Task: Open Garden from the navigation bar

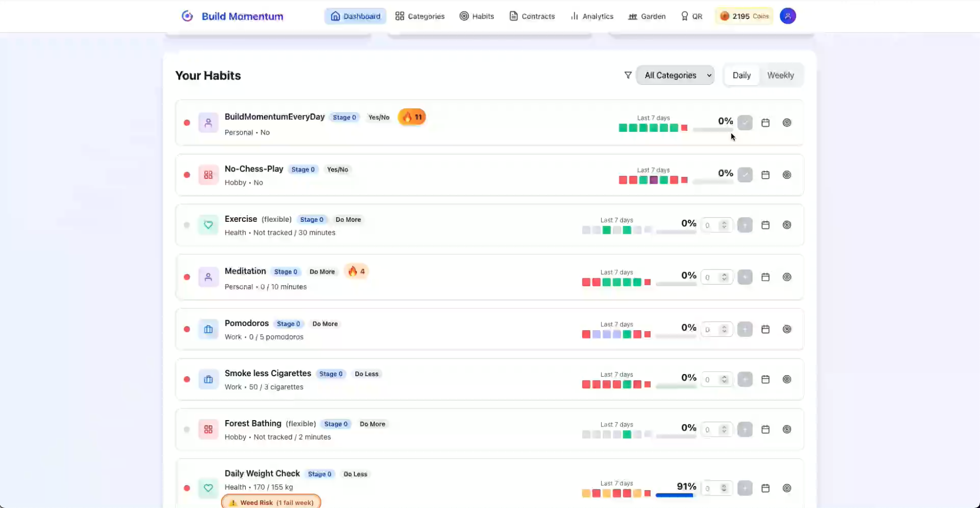Action: (647, 16)
